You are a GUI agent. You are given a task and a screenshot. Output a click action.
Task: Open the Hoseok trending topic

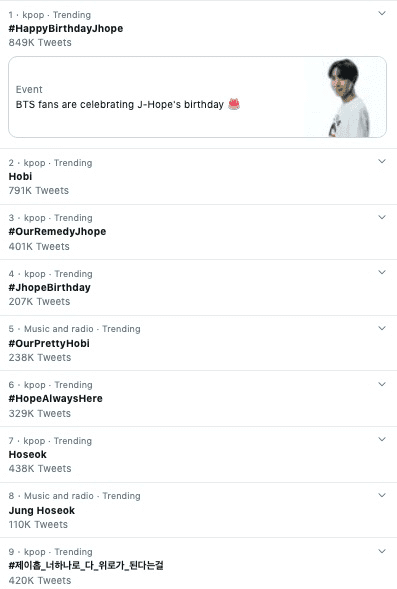pos(28,455)
